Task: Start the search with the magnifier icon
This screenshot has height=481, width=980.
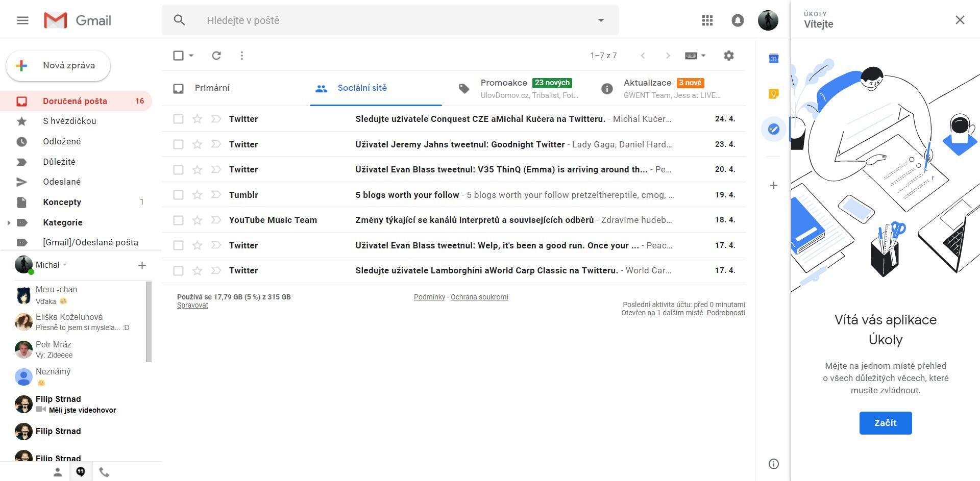Action: [179, 20]
